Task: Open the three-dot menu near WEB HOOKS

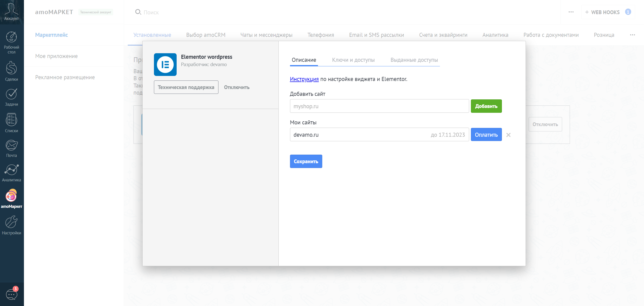Action: [x=571, y=12]
